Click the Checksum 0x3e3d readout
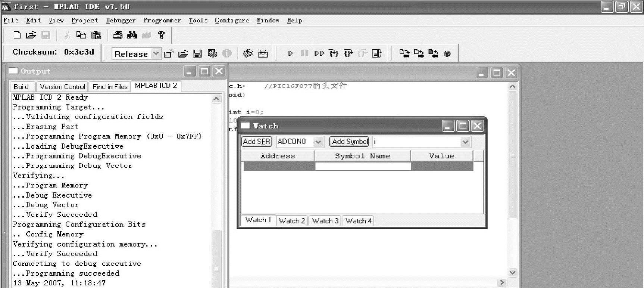The width and height of the screenshot is (644, 288). coord(53,52)
